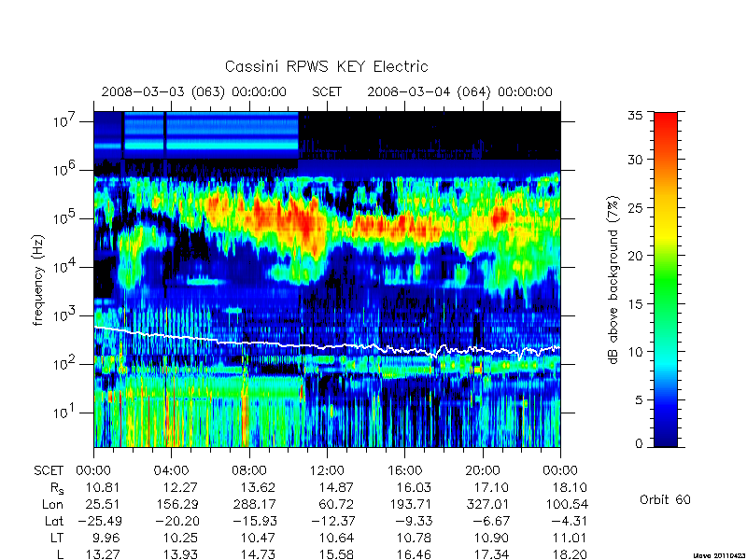Click the Lat value -15.93

click(254, 522)
